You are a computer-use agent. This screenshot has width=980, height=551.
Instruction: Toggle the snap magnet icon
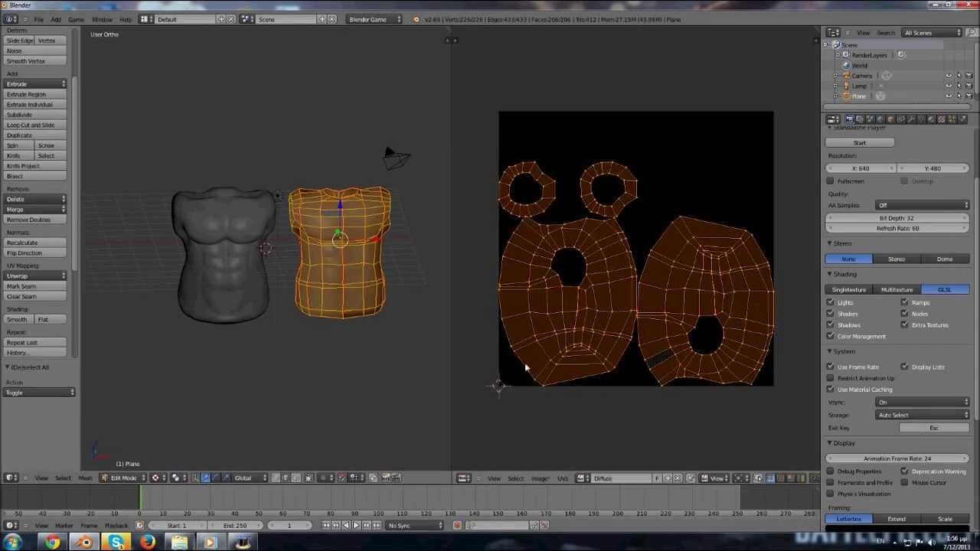coord(342,478)
